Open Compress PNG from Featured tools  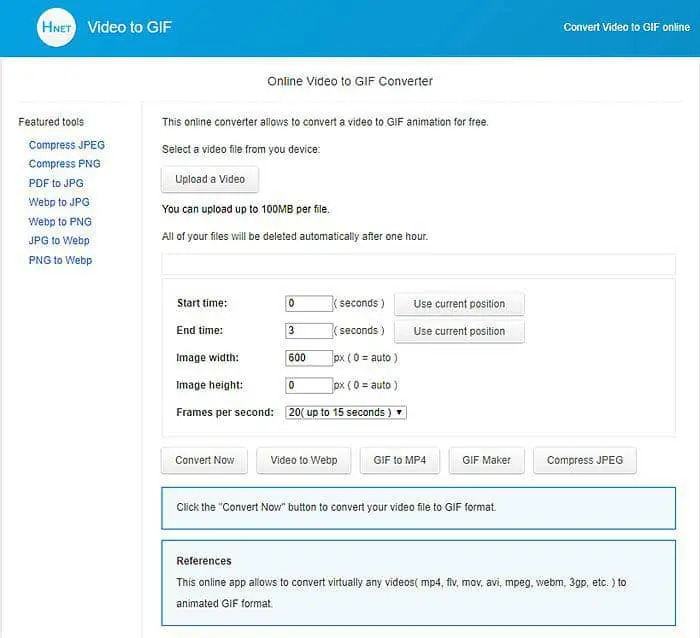pyautogui.click(x=65, y=164)
